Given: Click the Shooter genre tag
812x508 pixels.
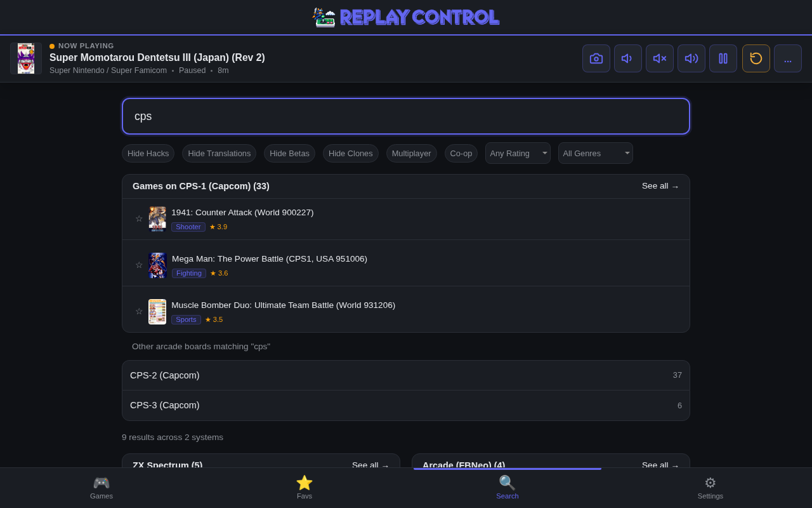Looking at the screenshot, I should 188,227.
